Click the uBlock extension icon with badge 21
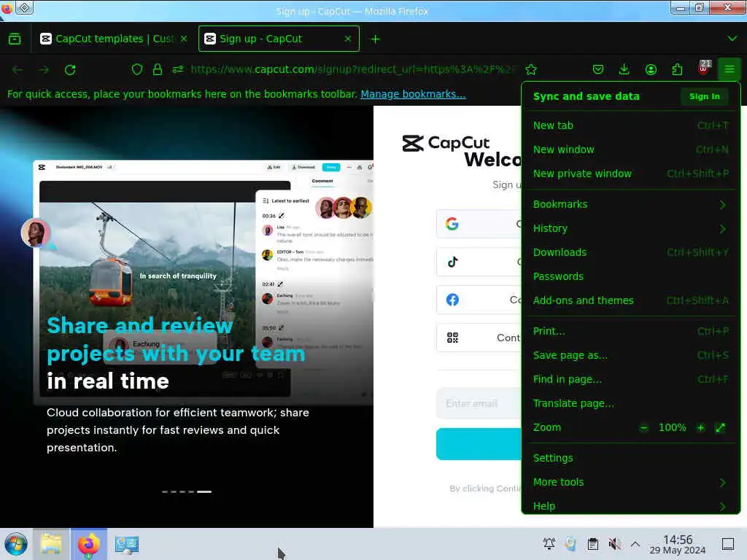Viewport: 747px width, 560px height. click(704, 68)
